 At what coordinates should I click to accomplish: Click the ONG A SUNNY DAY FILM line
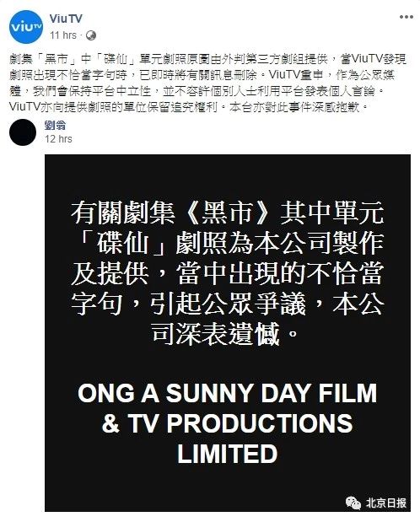click(228, 393)
